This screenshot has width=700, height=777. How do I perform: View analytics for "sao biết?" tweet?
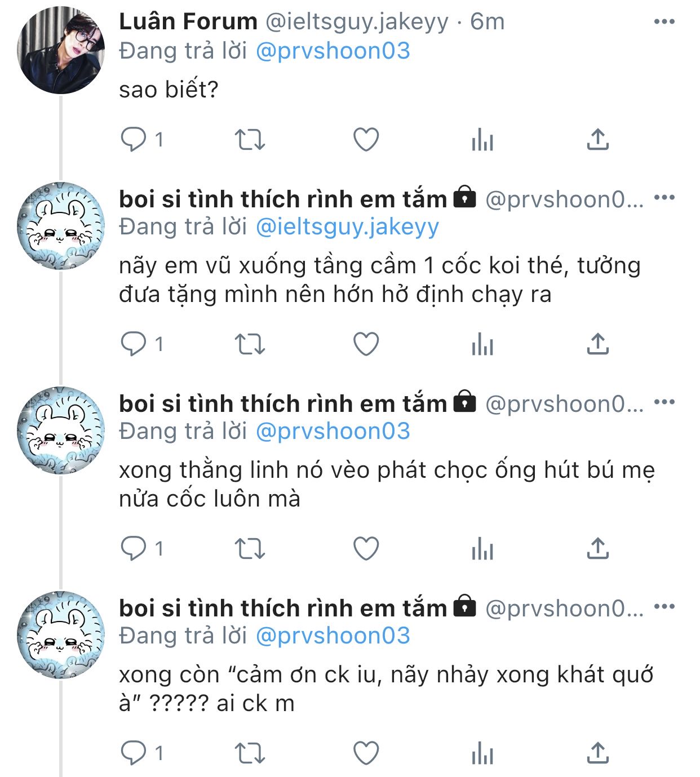coord(482,140)
